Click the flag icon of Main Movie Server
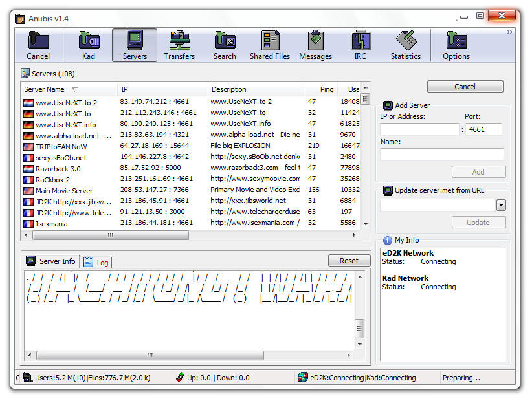 pyautogui.click(x=28, y=191)
